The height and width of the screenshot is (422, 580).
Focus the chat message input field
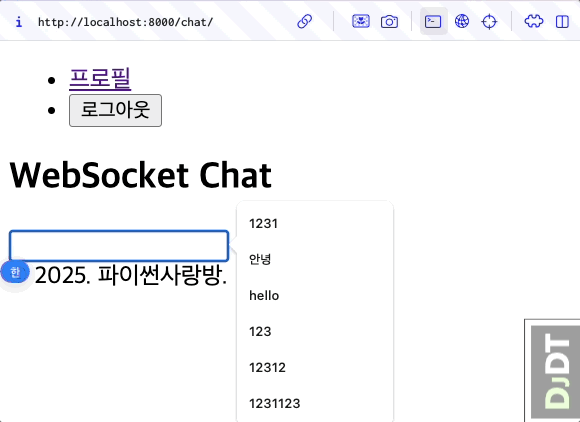(x=119, y=246)
